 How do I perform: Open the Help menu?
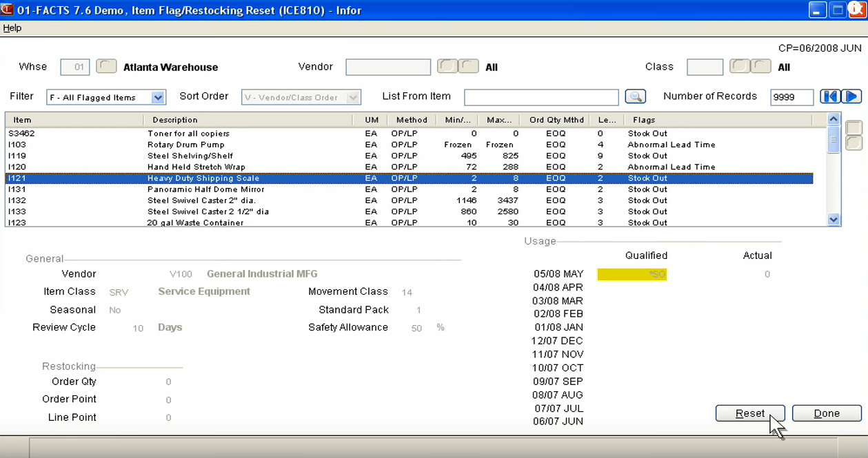point(12,28)
